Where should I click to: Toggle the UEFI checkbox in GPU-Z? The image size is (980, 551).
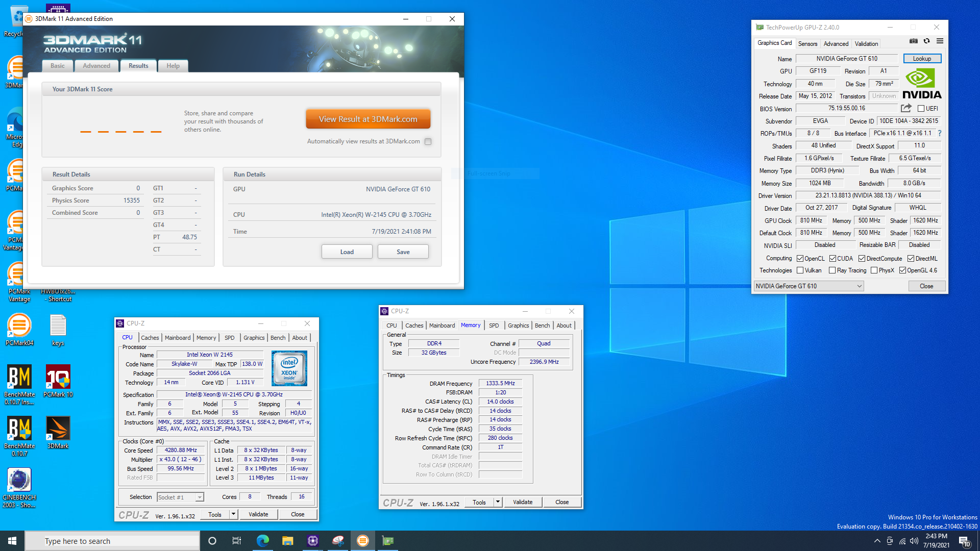coord(921,109)
